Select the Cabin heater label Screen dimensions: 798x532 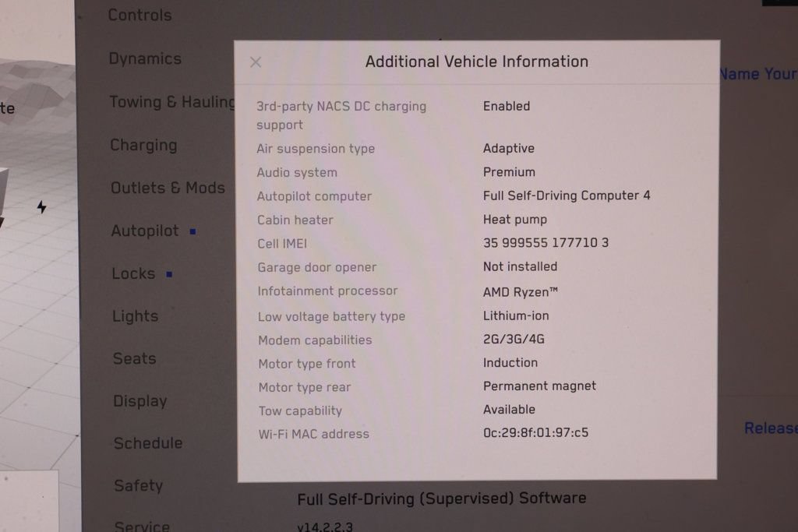tap(295, 220)
